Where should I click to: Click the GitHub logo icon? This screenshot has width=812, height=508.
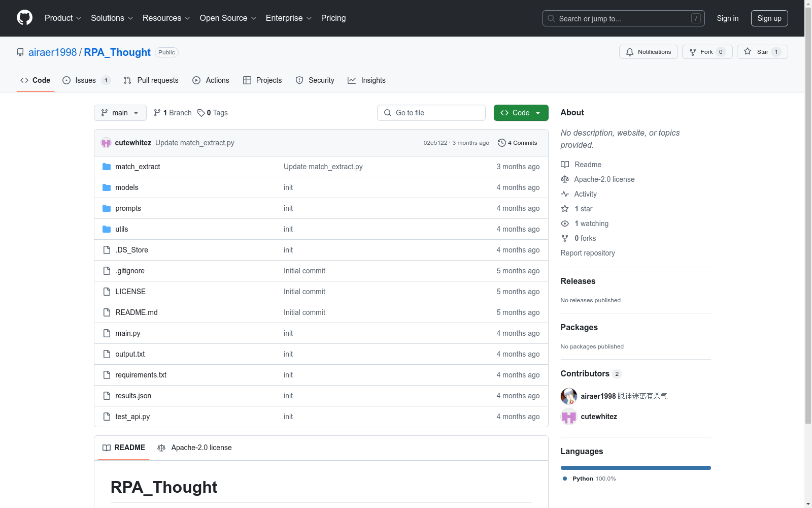24,18
